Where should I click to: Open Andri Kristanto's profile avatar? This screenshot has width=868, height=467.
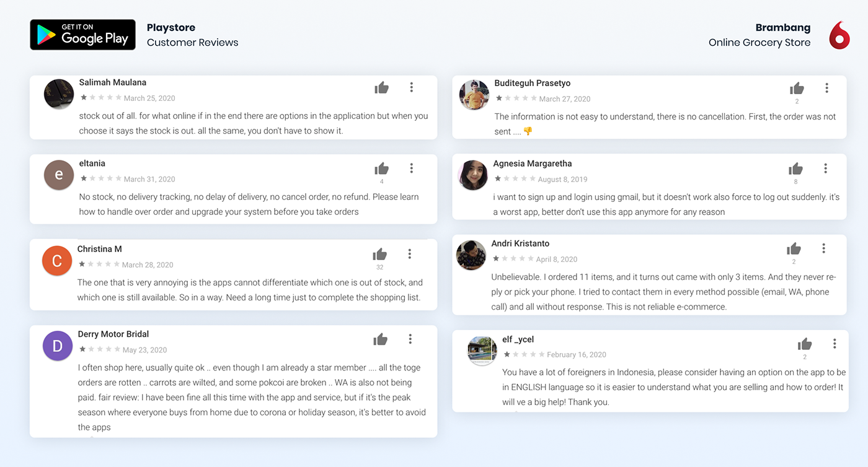coord(471,255)
